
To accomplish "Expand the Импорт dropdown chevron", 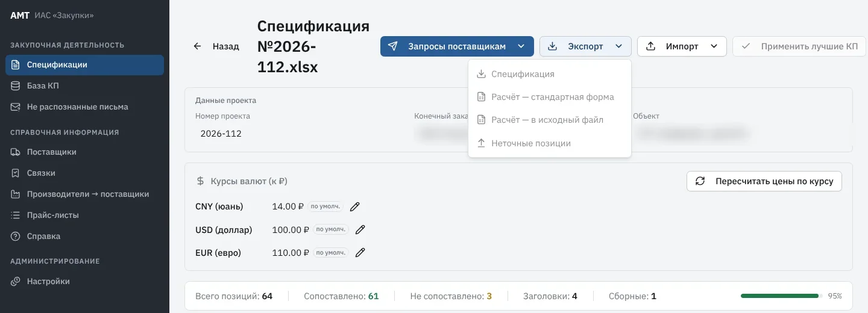I will tap(714, 46).
